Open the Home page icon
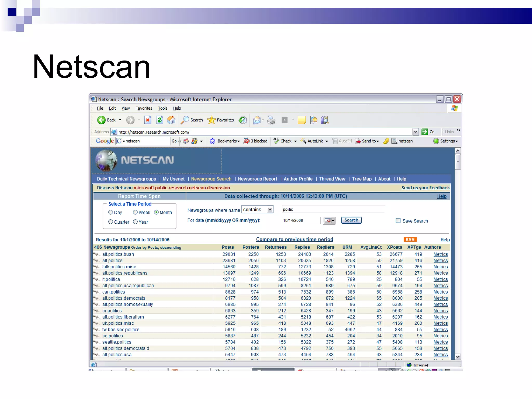This screenshot has height=399, width=532. tap(171, 120)
